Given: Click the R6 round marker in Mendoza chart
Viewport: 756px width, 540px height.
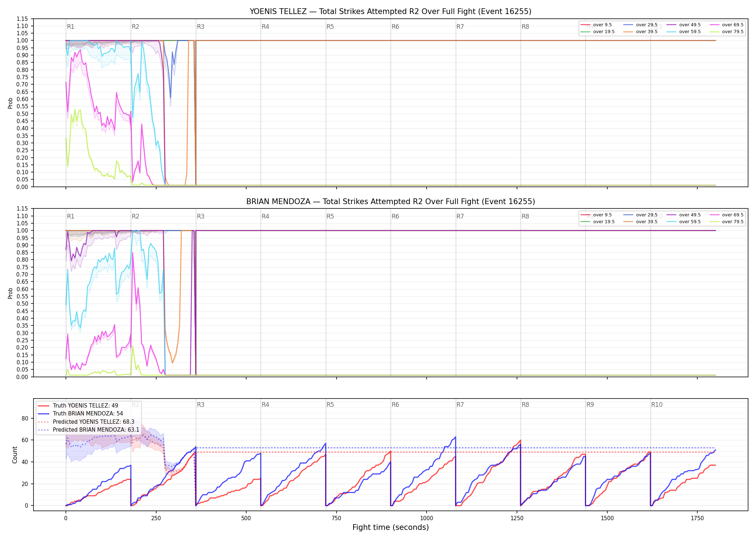Looking at the screenshot, I should [395, 216].
